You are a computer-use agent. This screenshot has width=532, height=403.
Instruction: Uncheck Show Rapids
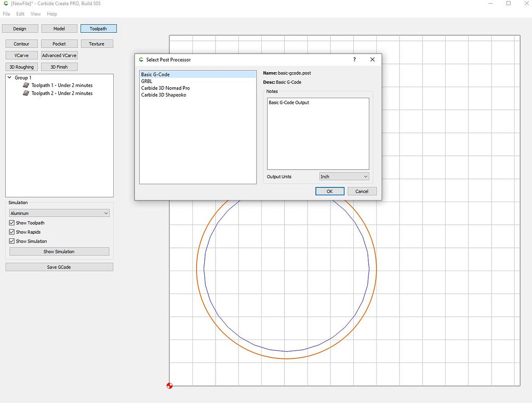point(12,232)
